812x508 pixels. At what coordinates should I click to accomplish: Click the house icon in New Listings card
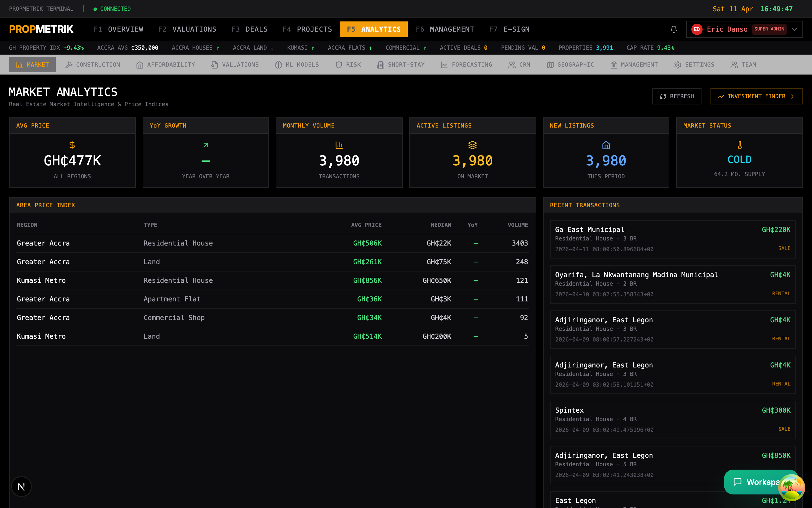point(606,145)
